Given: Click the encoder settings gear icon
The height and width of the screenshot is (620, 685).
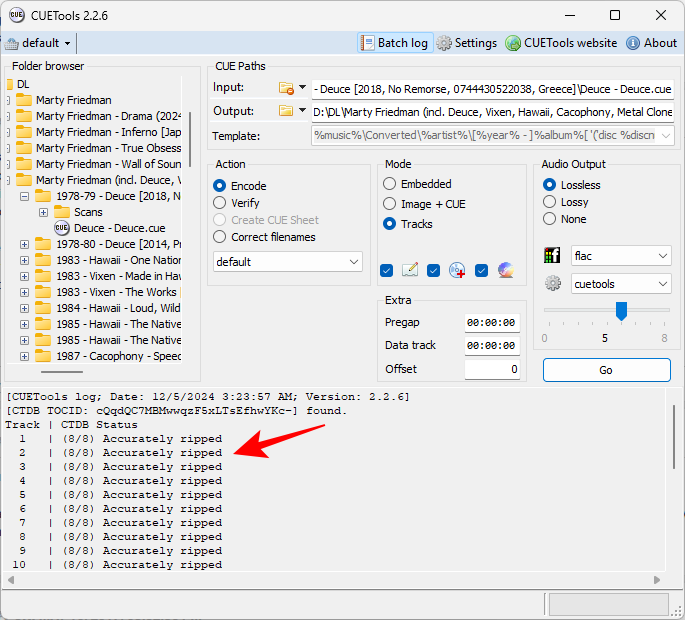Looking at the screenshot, I should [553, 284].
